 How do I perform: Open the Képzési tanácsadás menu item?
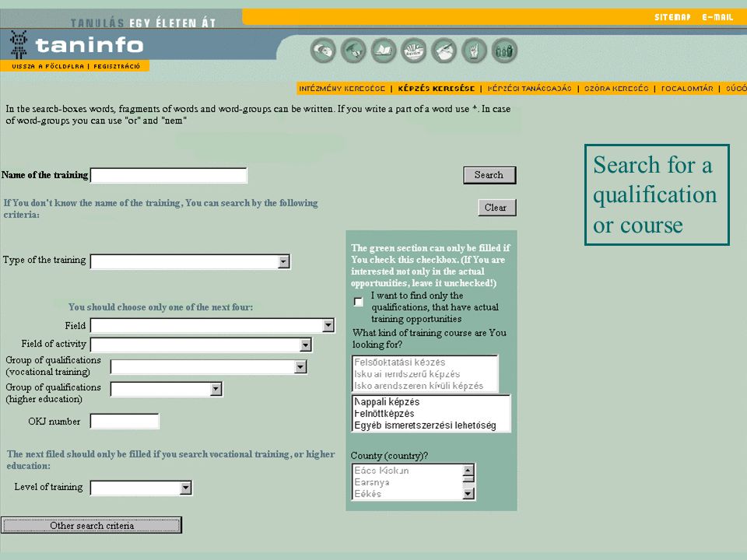point(529,89)
